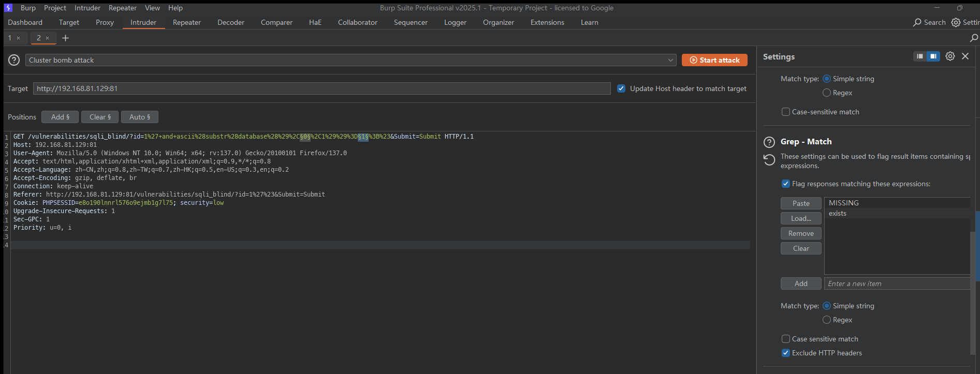Image resolution: width=980 pixels, height=374 pixels.
Task: Open the Repeater menu
Action: (123, 8)
